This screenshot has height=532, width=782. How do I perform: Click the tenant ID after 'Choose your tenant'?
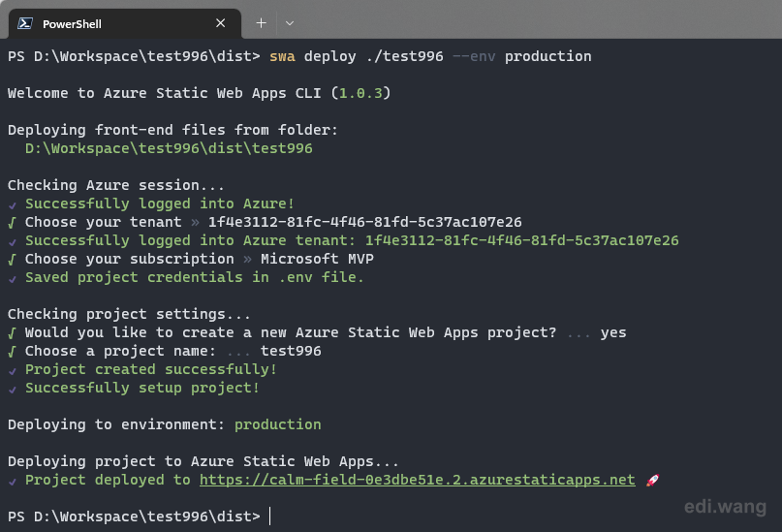365,222
